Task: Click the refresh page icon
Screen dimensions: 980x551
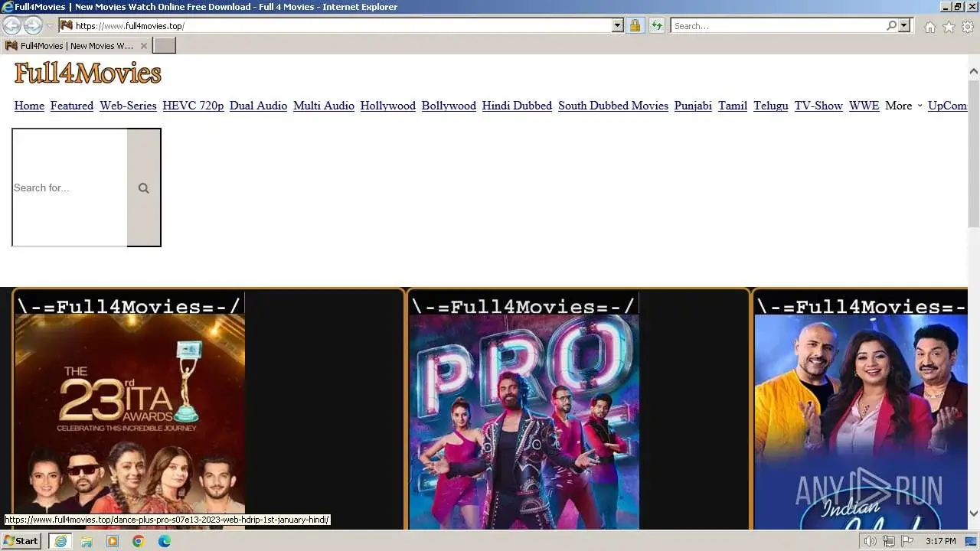Action: point(656,25)
